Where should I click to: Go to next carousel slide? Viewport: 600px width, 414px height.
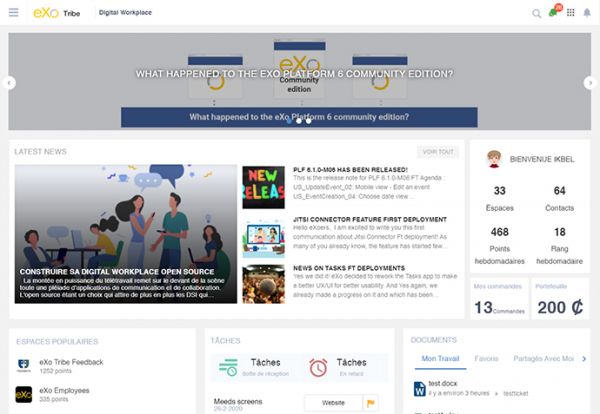point(590,83)
